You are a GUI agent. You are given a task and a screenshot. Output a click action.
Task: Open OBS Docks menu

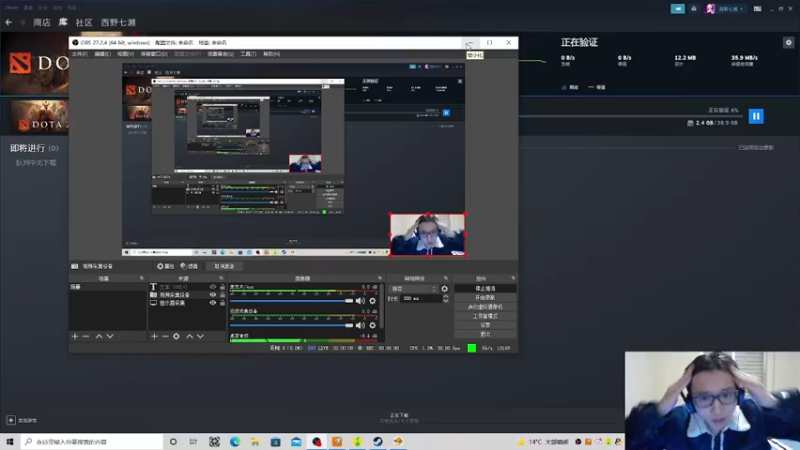tap(154, 54)
